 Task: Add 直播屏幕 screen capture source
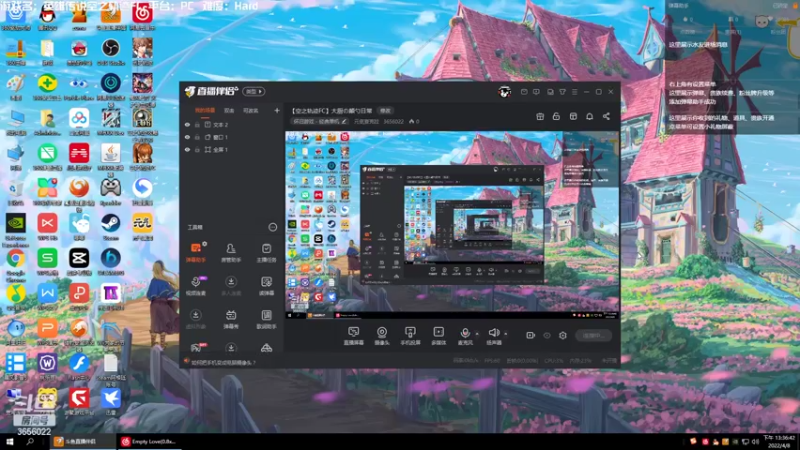(x=354, y=336)
